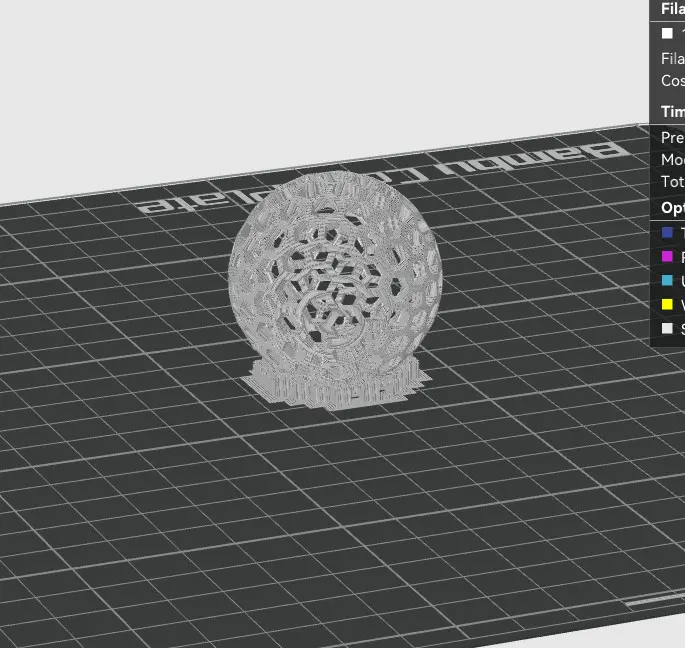This screenshot has width=685, height=648.
Task: Click the white filament color swatch
Action: coord(667,33)
